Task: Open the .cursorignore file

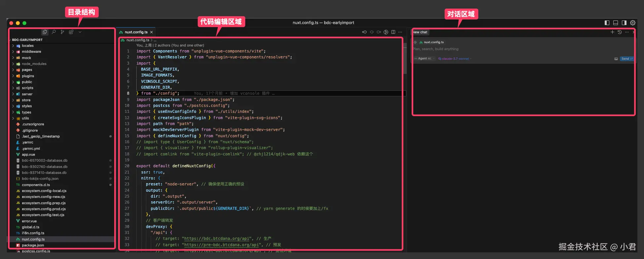Action: [x=33, y=124]
